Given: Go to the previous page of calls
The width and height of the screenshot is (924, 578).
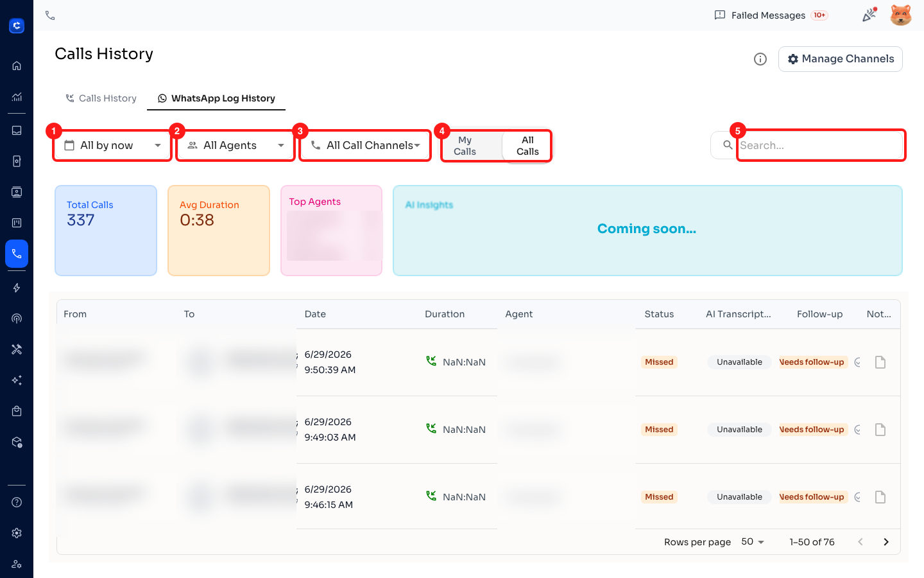Looking at the screenshot, I should pos(860,542).
